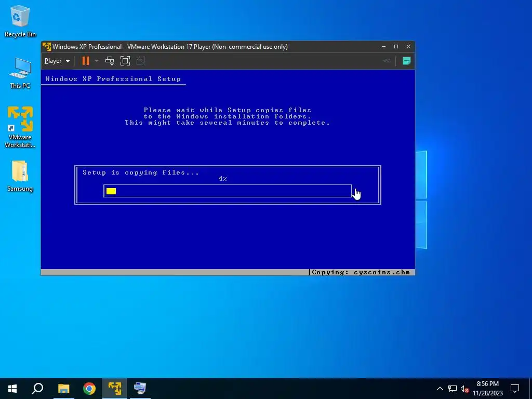This screenshot has width=532, height=399.
Task: Open the Recycle Bin desktop icon
Action: (x=20, y=21)
